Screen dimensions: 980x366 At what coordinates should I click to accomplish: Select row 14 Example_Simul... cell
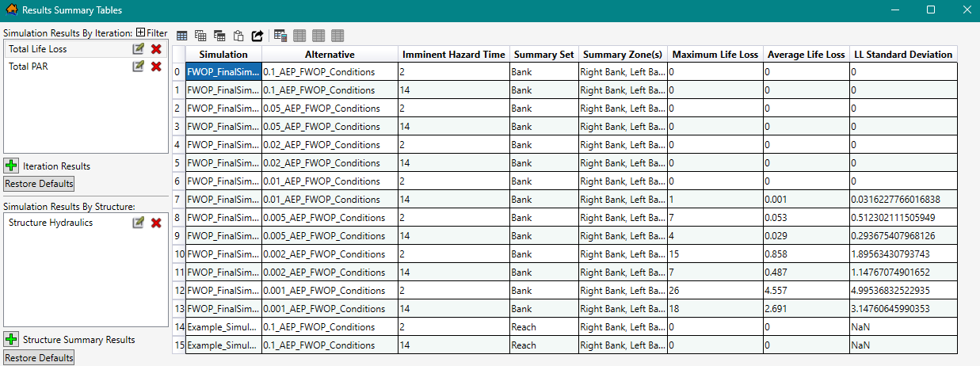[223, 327]
